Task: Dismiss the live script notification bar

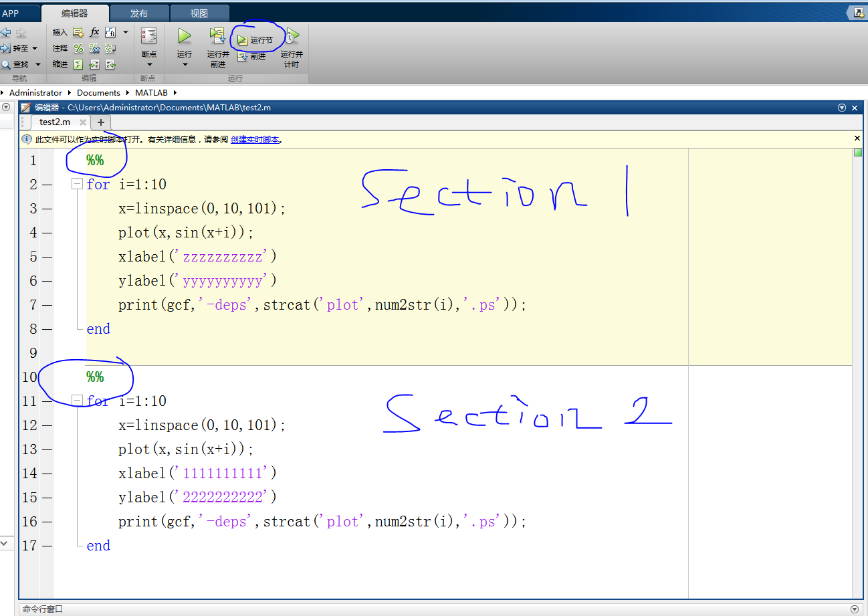Action: pyautogui.click(x=857, y=138)
